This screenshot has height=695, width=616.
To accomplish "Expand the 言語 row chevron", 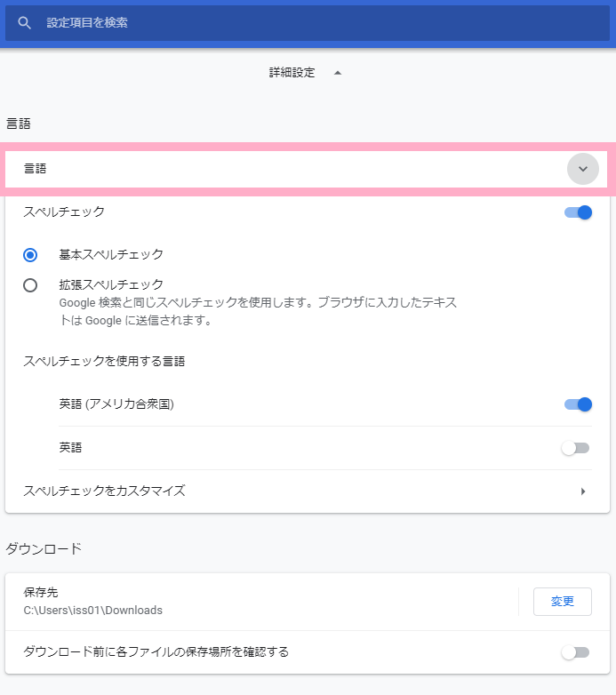I will [583, 169].
